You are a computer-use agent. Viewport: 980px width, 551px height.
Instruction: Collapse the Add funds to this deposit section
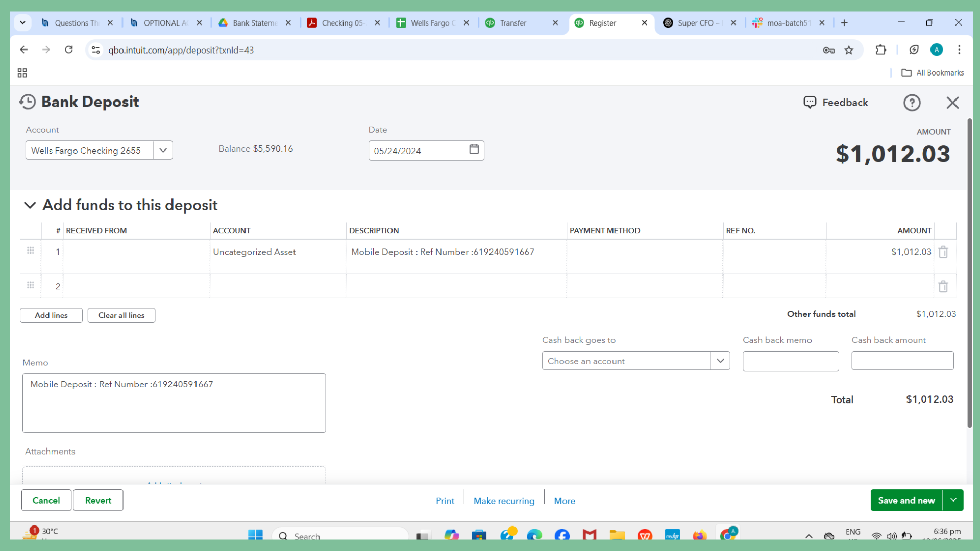[x=30, y=205]
